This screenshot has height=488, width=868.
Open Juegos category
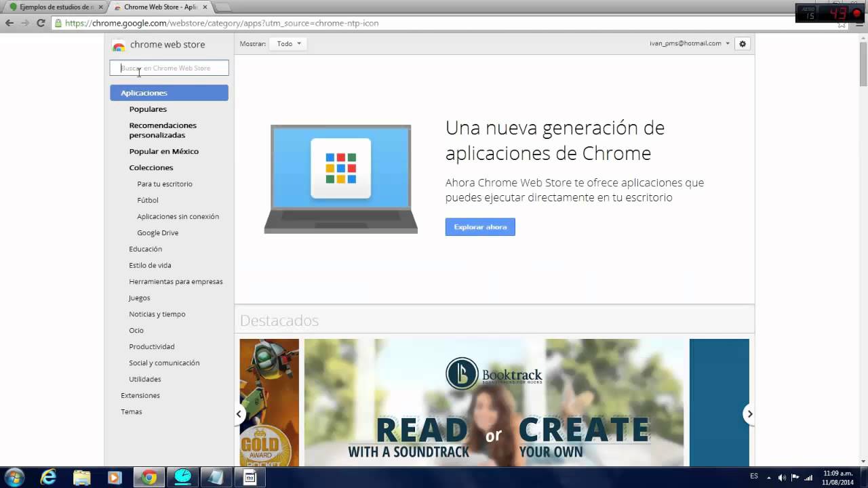click(140, 298)
